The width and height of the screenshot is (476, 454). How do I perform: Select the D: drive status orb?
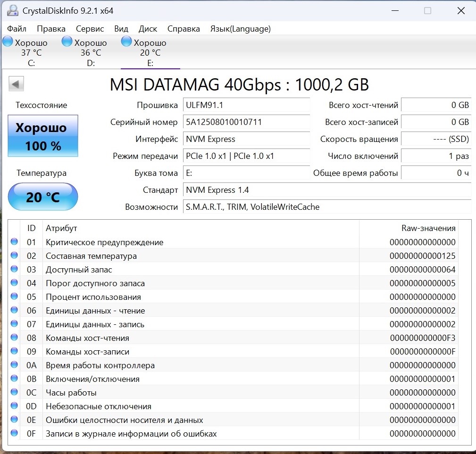[67, 41]
